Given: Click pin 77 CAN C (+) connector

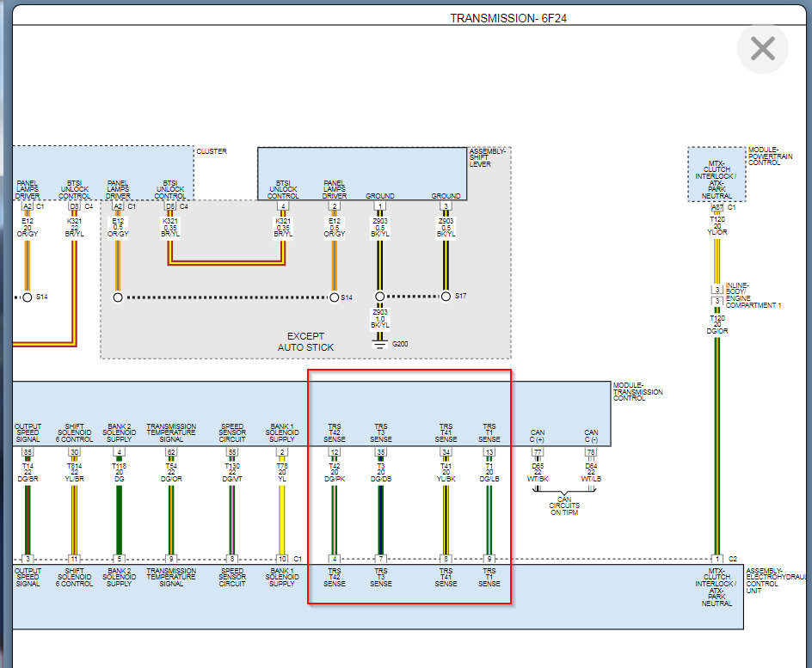Looking at the screenshot, I should pos(538,452).
